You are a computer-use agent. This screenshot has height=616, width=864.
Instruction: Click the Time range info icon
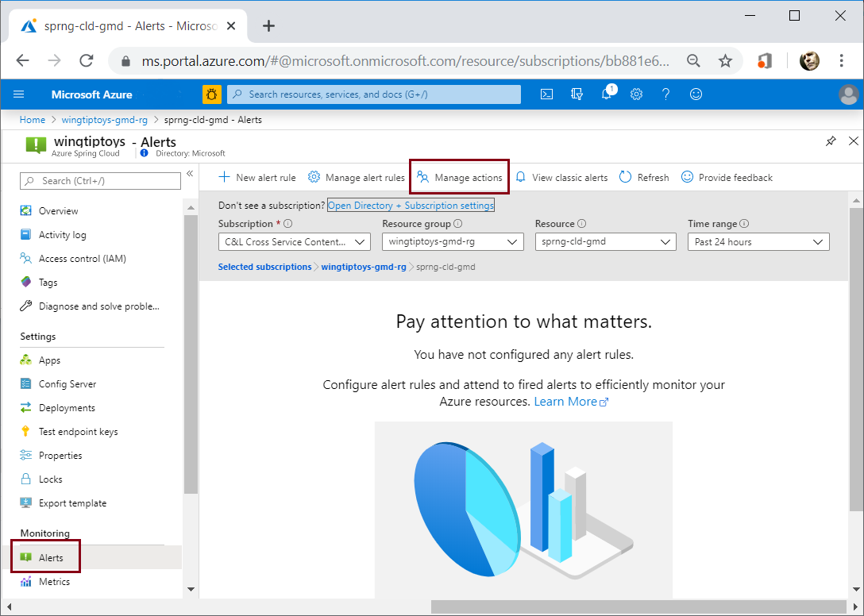pyautogui.click(x=744, y=224)
